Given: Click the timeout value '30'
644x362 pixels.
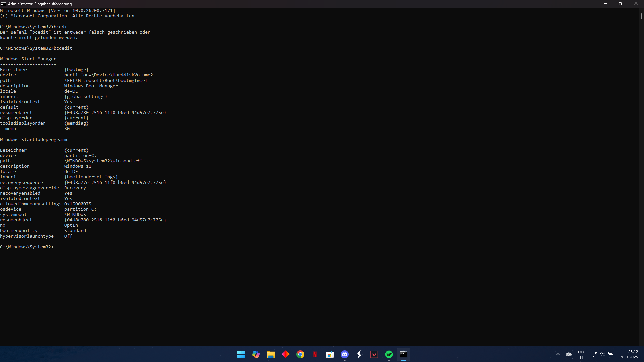Looking at the screenshot, I should (67, 129).
